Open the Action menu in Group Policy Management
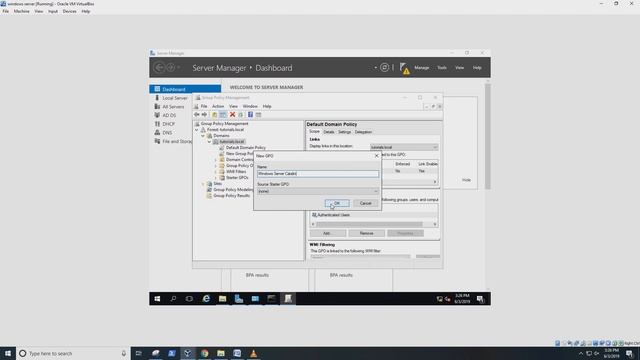 pyautogui.click(x=218, y=107)
